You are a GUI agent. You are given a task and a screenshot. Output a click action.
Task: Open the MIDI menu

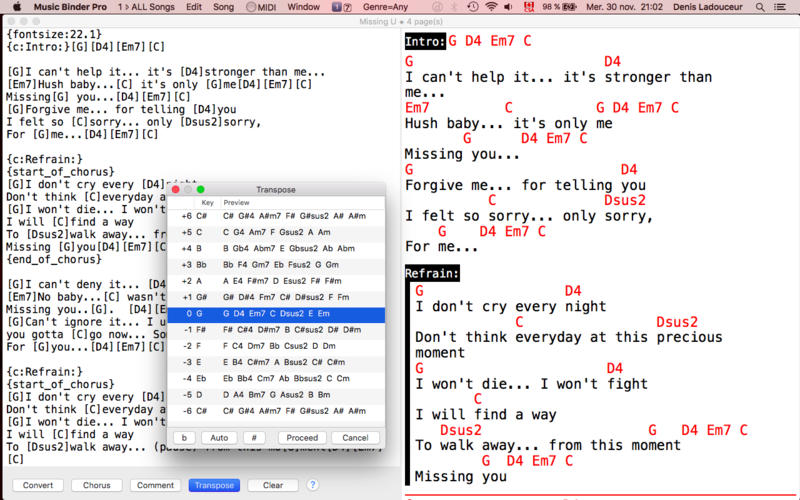tap(261, 7)
